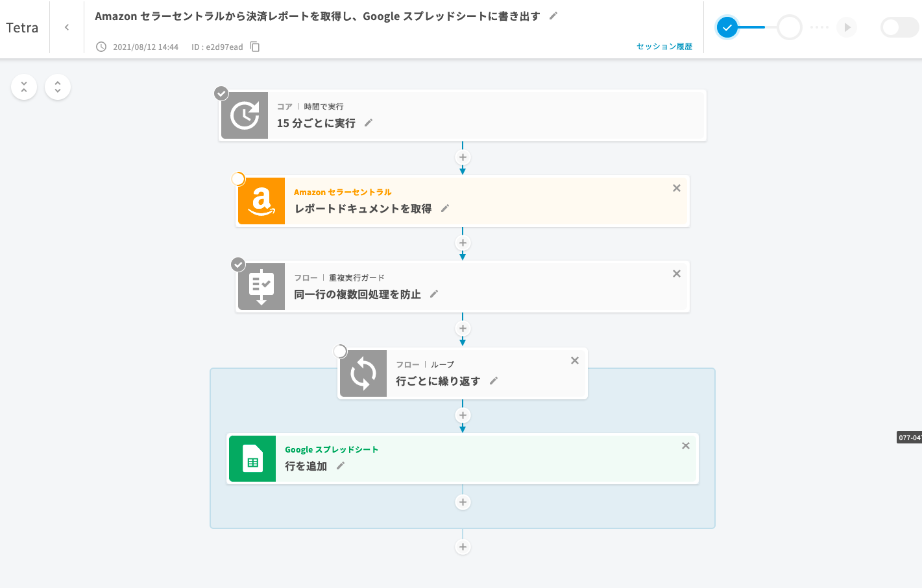This screenshot has width=922, height=588.
Task: Select the 15 分ごとに実行 step title
Action: pos(316,123)
